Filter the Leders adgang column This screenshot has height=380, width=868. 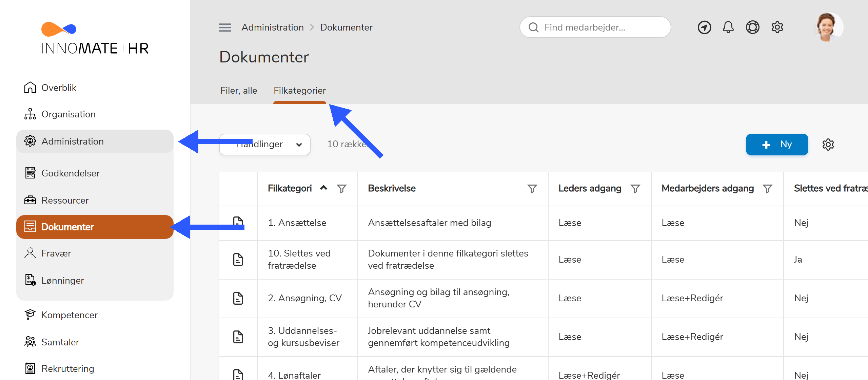point(635,189)
